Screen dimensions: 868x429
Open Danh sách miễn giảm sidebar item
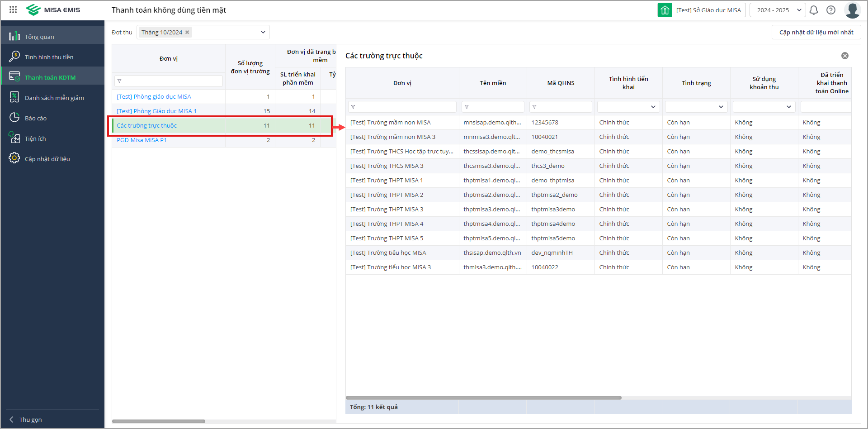(53, 98)
